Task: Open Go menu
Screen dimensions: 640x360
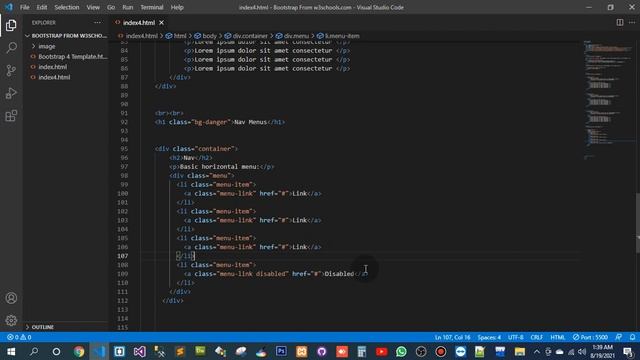Action: 111,7
